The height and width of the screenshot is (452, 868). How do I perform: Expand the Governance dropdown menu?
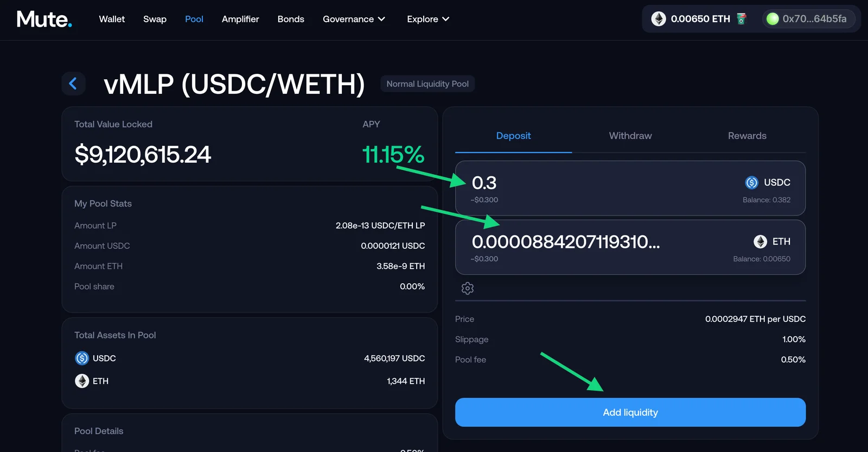354,19
